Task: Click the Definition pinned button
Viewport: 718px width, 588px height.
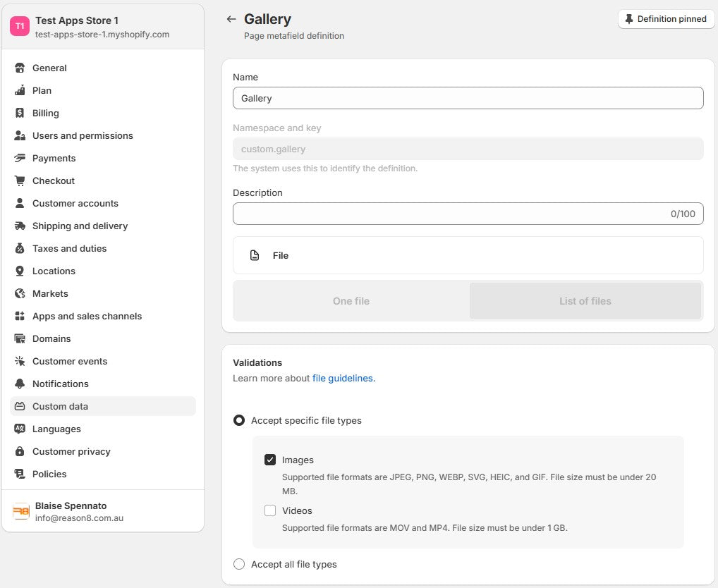Action: pos(666,19)
